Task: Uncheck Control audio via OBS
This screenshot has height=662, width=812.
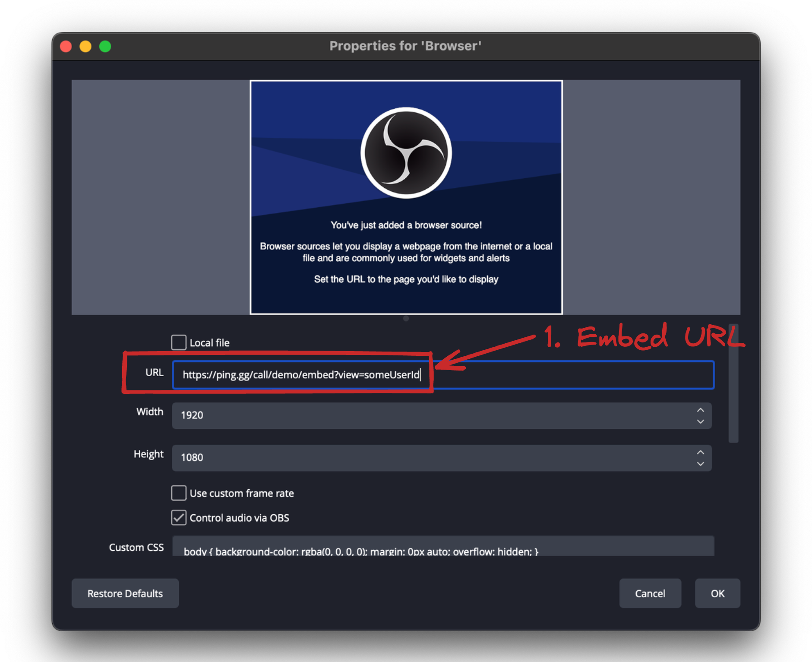Action: tap(179, 517)
